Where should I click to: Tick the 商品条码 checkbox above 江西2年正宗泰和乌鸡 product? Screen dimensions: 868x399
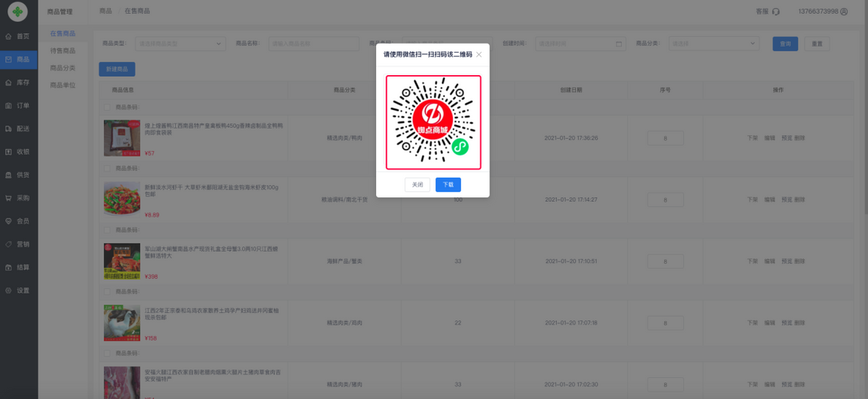coord(107,291)
